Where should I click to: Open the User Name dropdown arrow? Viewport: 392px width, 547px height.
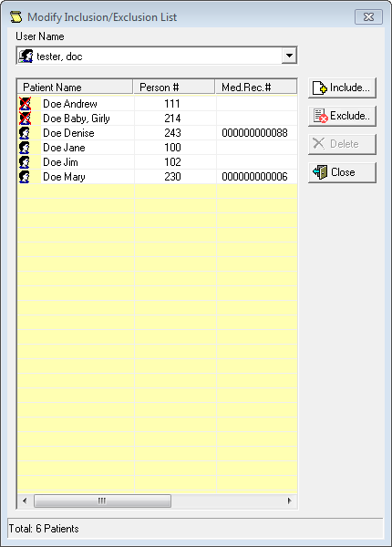(x=289, y=56)
